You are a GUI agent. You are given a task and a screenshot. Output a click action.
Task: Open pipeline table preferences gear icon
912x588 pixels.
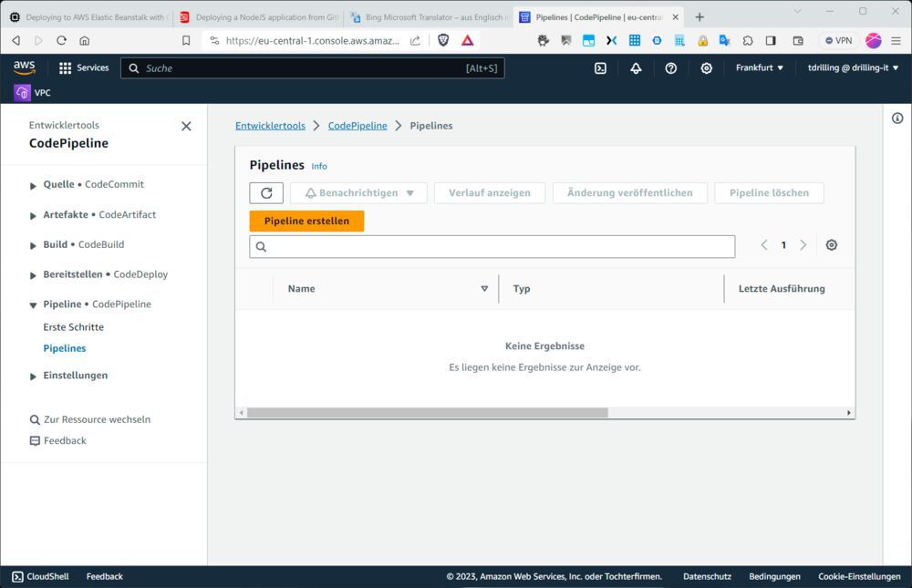coord(831,245)
